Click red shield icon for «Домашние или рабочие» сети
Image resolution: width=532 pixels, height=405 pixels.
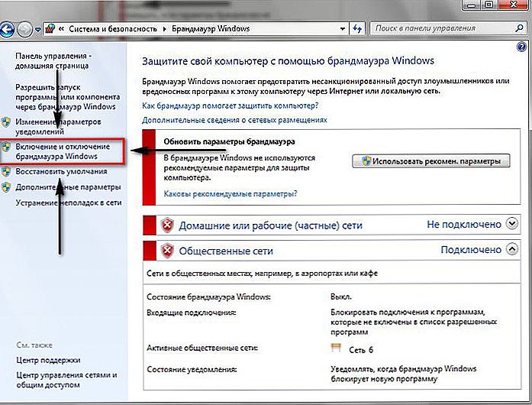coord(167,225)
